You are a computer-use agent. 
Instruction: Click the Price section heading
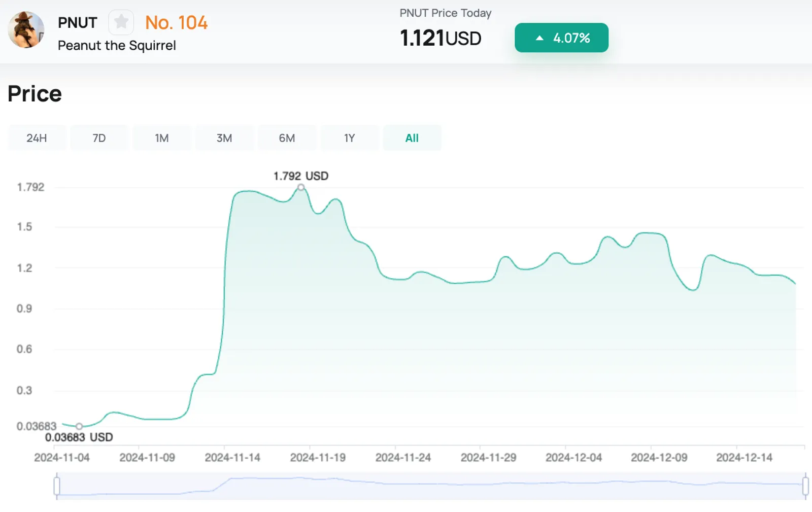(35, 94)
